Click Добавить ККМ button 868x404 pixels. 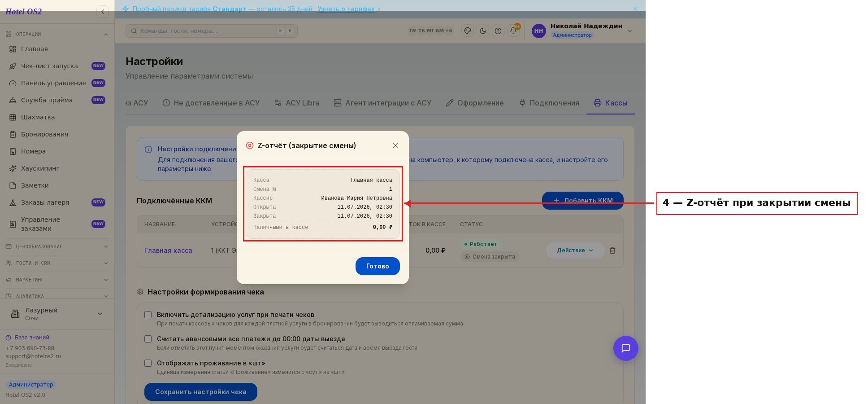583,201
